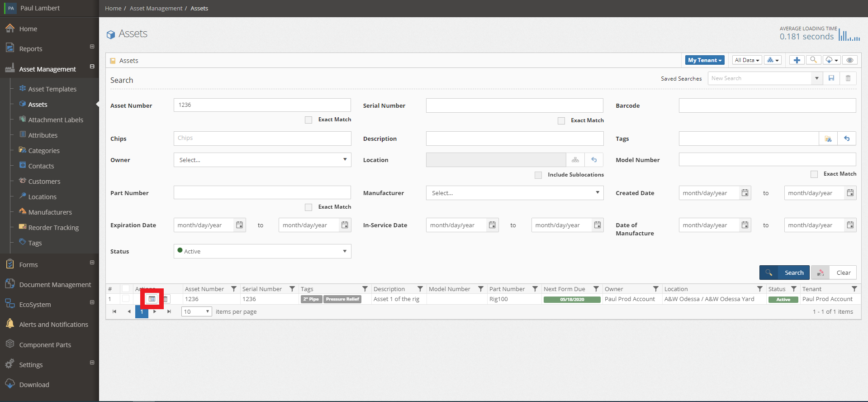This screenshot has height=402, width=868.
Task: Open details grid icon for asset 1236
Action: click(152, 299)
